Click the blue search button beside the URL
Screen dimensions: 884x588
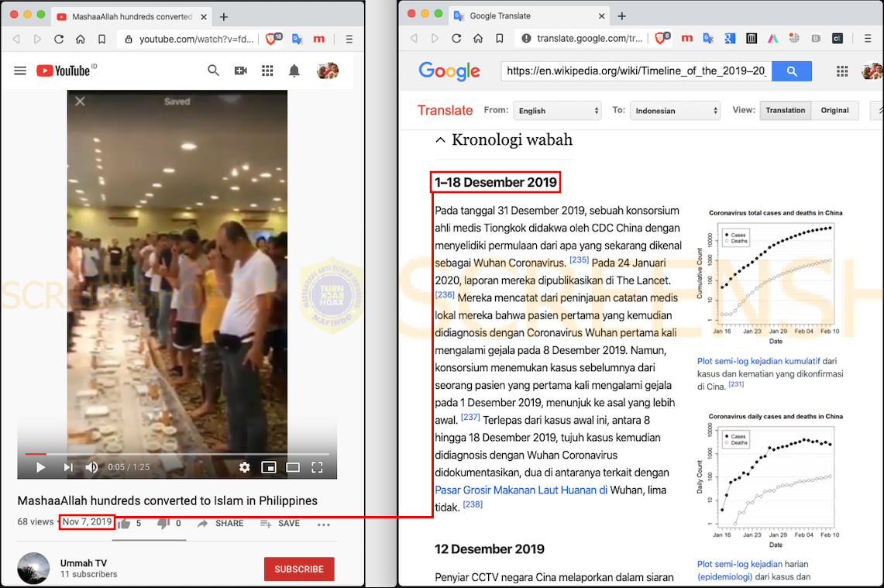(x=792, y=71)
